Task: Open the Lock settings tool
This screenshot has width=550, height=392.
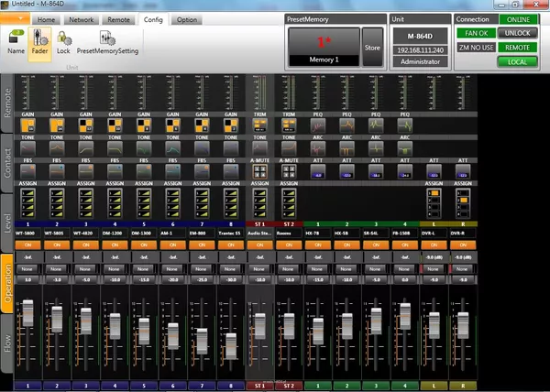Action: point(63,42)
